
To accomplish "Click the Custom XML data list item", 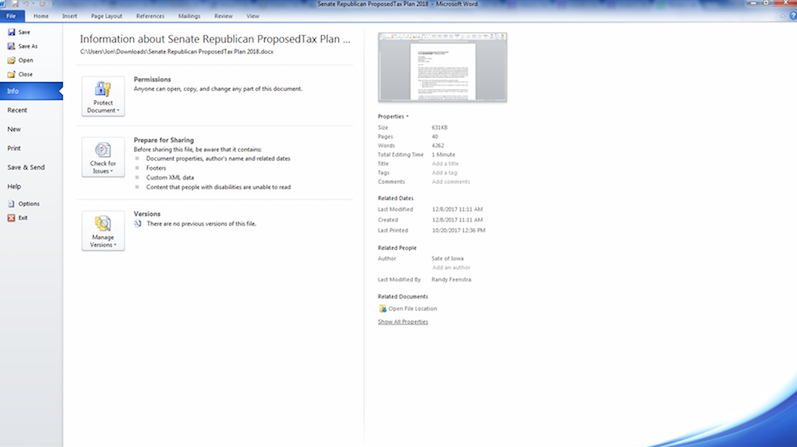I will click(x=170, y=177).
